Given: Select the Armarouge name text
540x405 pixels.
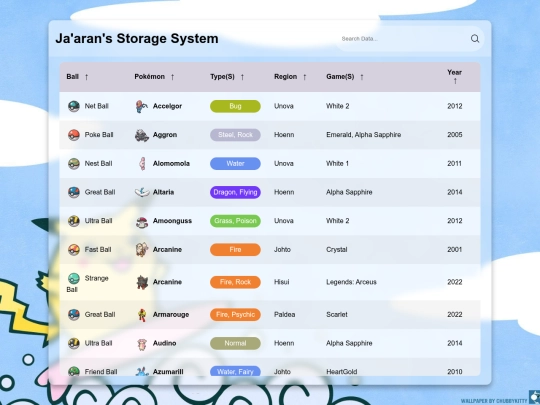Looking at the screenshot, I should pyautogui.click(x=171, y=314).
